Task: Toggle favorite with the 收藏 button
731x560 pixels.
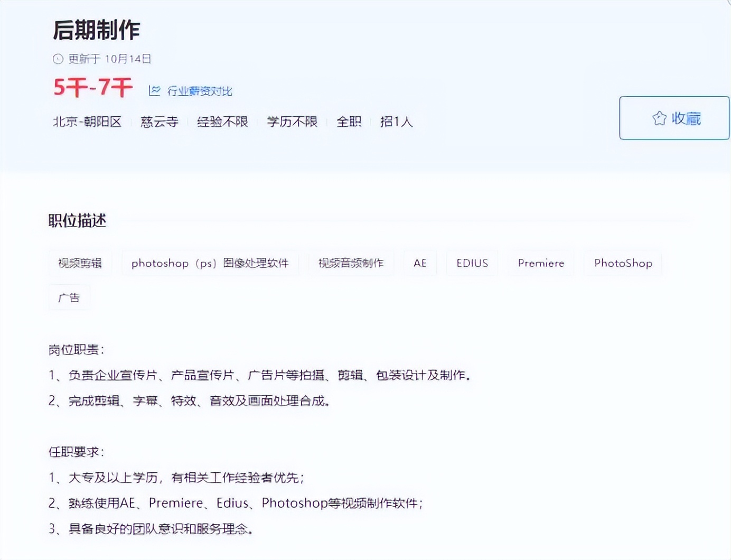Action: [x=673, y=118]
